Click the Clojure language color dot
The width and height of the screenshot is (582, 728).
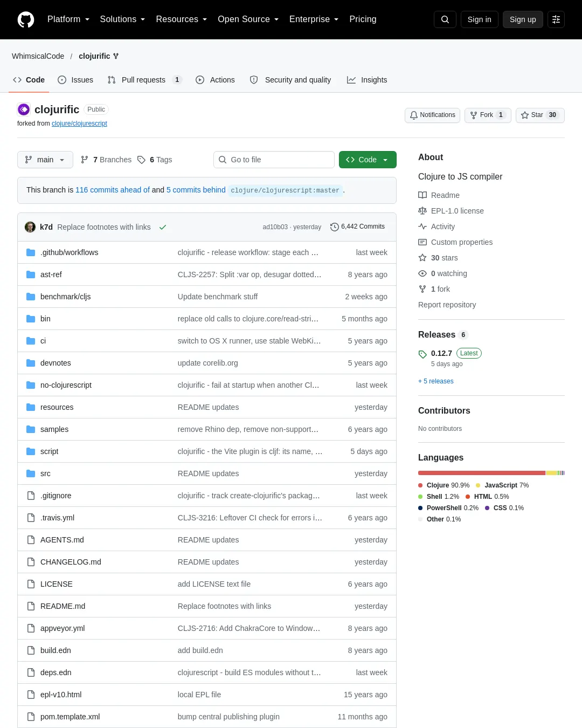pyautogui.click(x=420, y=485)
